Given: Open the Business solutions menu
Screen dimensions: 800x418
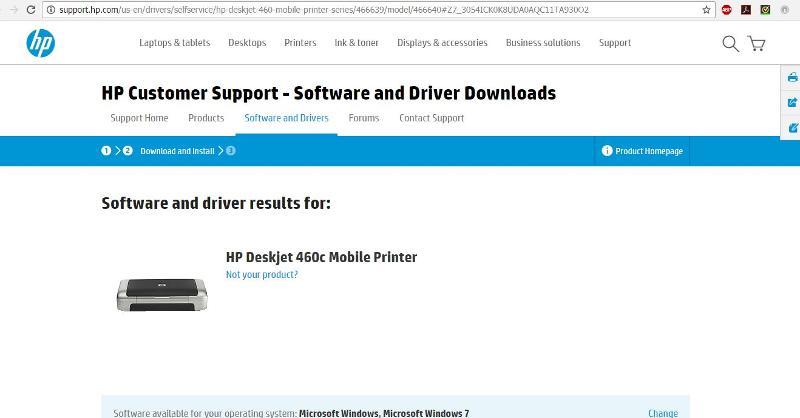Looking at the screenshot, I should 543,43.
